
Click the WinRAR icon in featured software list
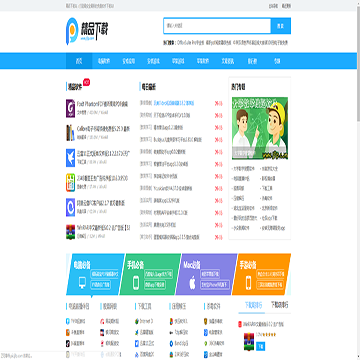point(70,232)
